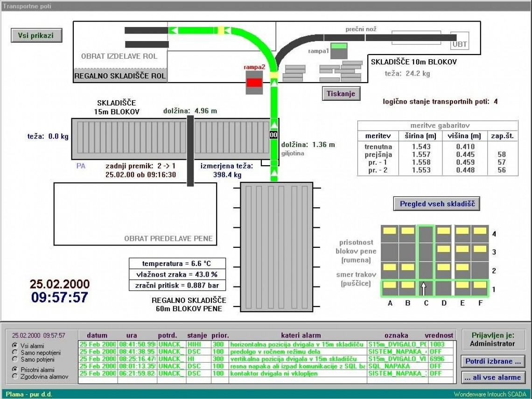Select the yellow block in cell A4
532x399 pixels.
[x=389, y=231]
